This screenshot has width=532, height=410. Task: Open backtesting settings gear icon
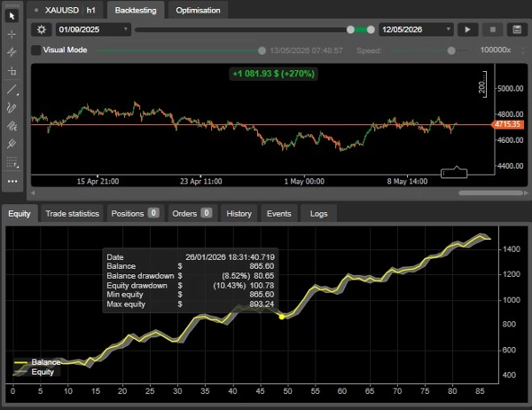pyautogui.click(x=42, y=29)
